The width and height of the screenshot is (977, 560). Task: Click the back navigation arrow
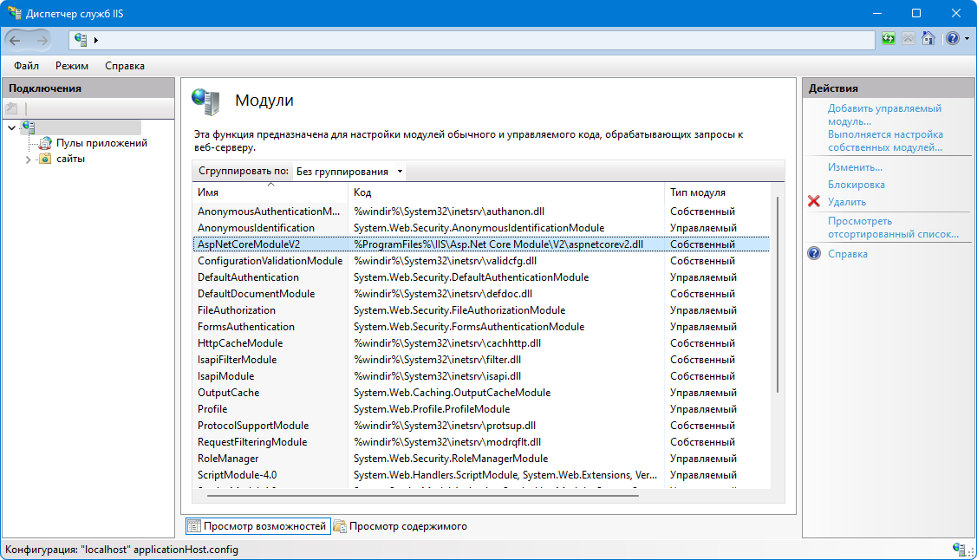click(15, 41)
